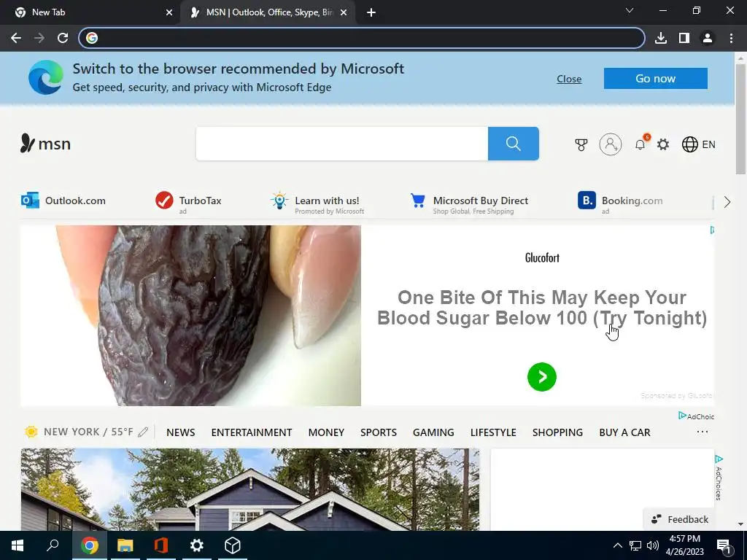Open MSN notifications bell
This screenshot has width=747, height=560.
(640, 144)
